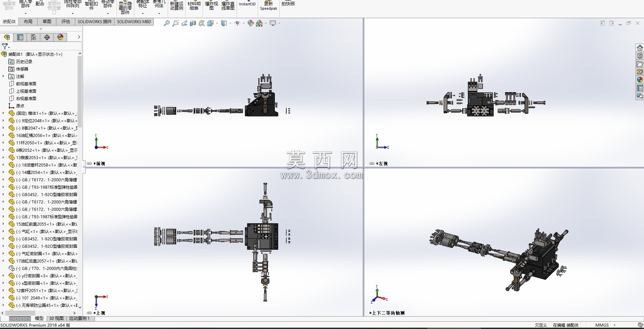Switch to the 布局 ribbon tab
The height and width of the screenshot is (329, 644).
28,21
